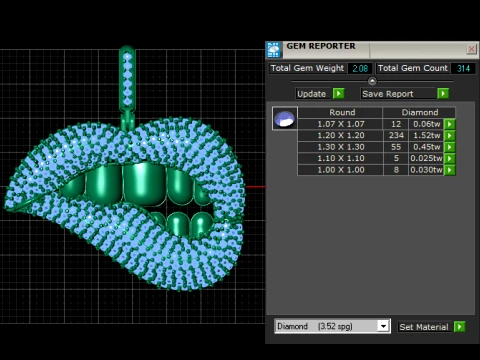Image resolution: width=480 pixels, height=360 pixels.
Task: Select the 1.20 X 1.20 size cell
Action: click(340, 135)
